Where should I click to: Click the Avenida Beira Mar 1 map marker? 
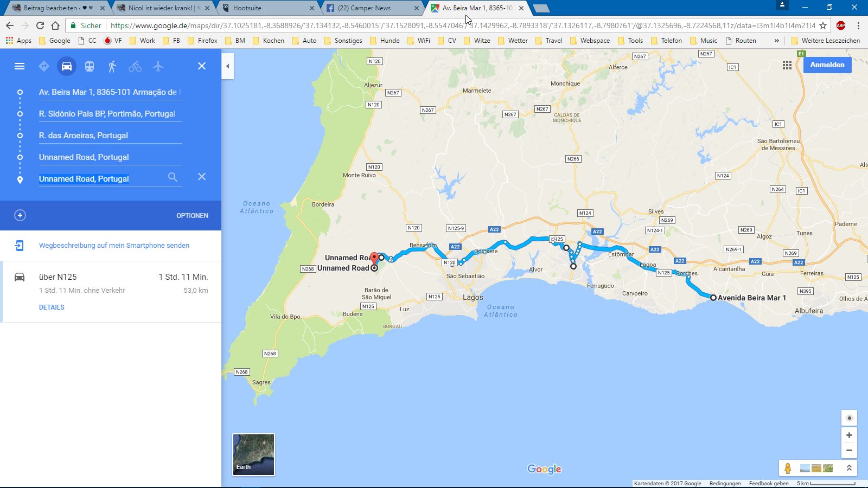pyautogui.click(x=713, y=298)
